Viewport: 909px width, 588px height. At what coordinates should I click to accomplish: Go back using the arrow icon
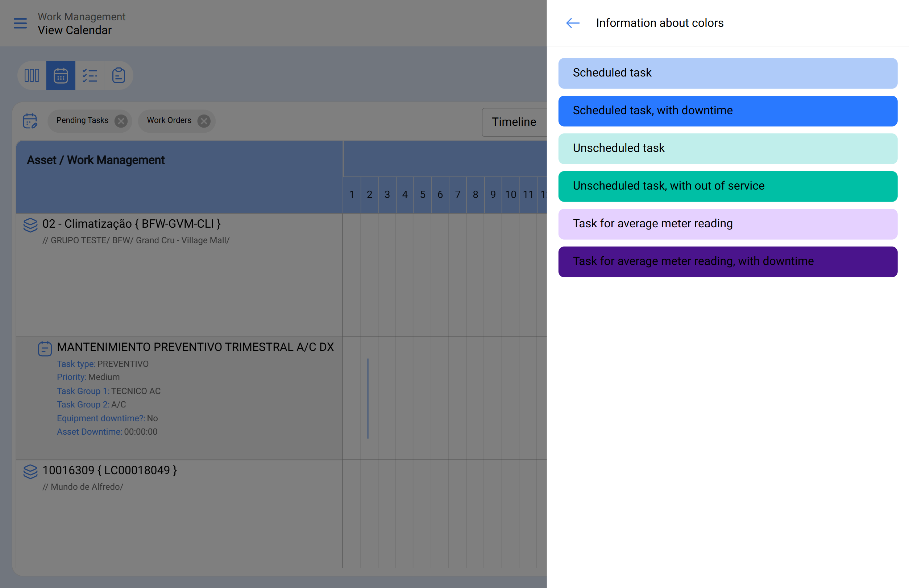pyautogui.click(x=573, y=23)
